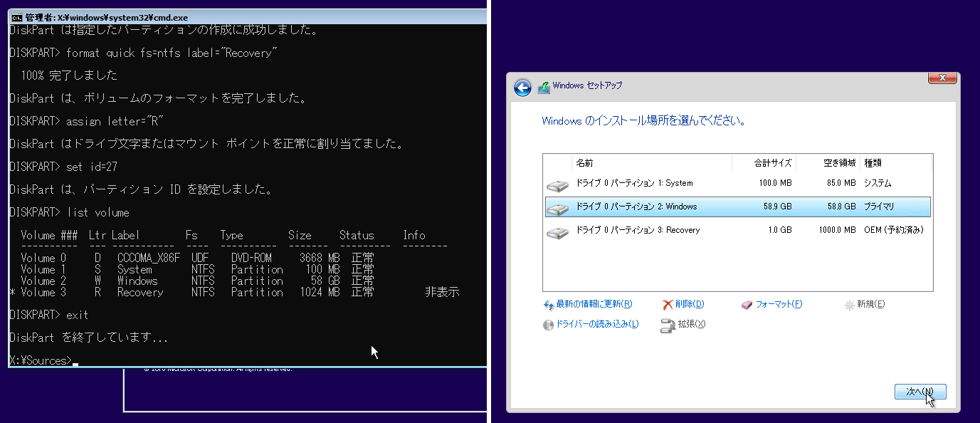Select the 削除(D) delete link
The height and width of the screenshot is (423, 980).
[x=690, y=305]
